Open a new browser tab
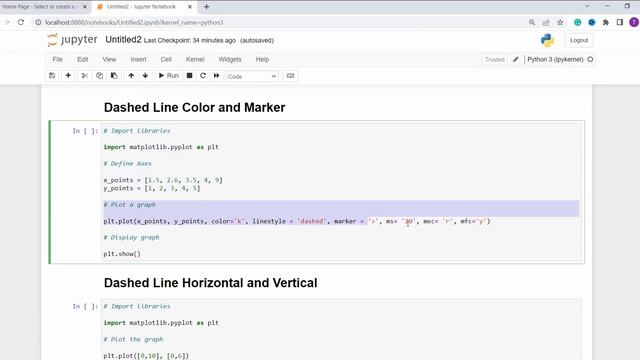 [207, 7]
